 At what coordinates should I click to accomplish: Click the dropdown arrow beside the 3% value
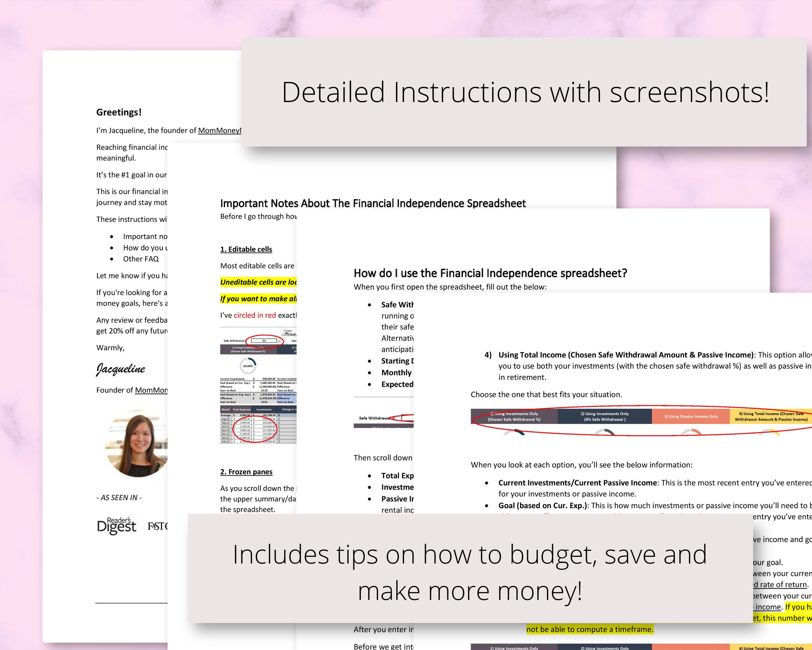(279, 341)
